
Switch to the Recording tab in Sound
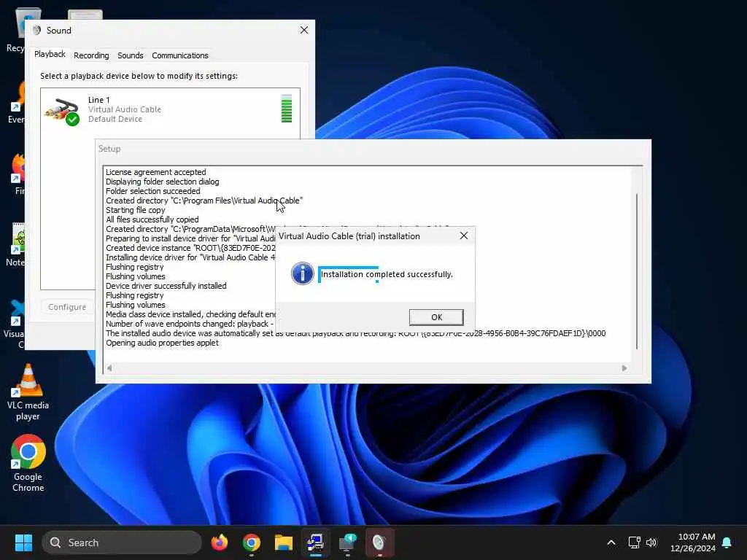pyautogui.click(x=91, y=55)
